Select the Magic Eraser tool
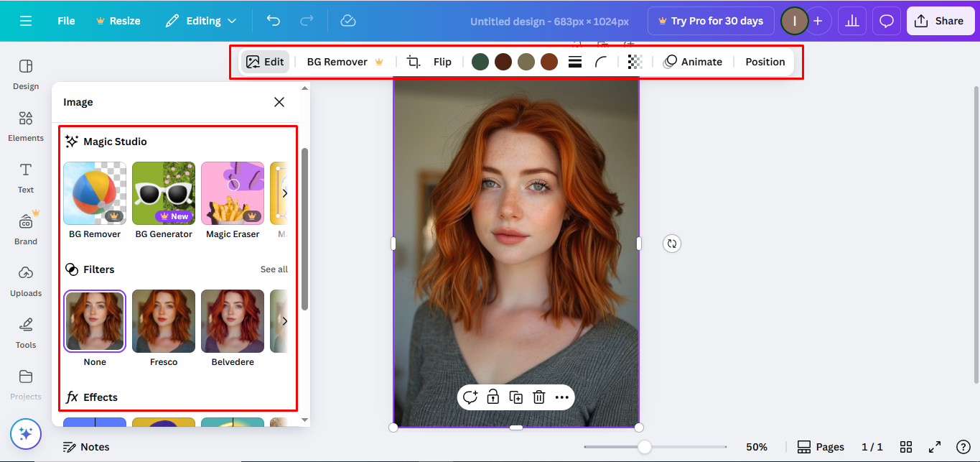Screen dimensions: 980x462 tap(232, 193)
